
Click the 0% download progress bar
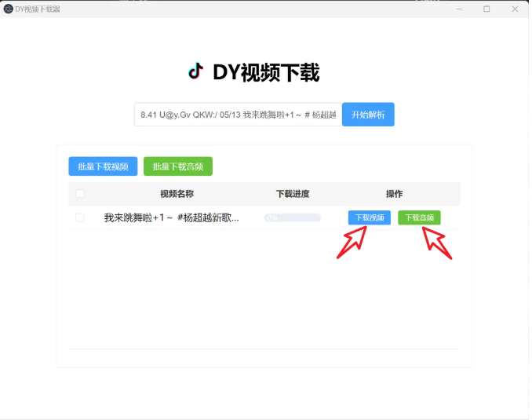pos(293,217)
